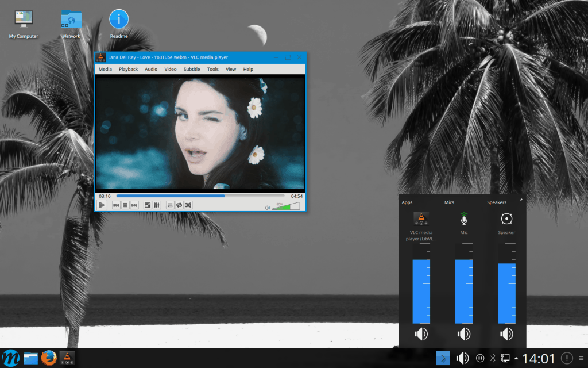The height and width of the screenshot is (368, 588).
Task: Open the Video menu
Action: tap(170, 69)
